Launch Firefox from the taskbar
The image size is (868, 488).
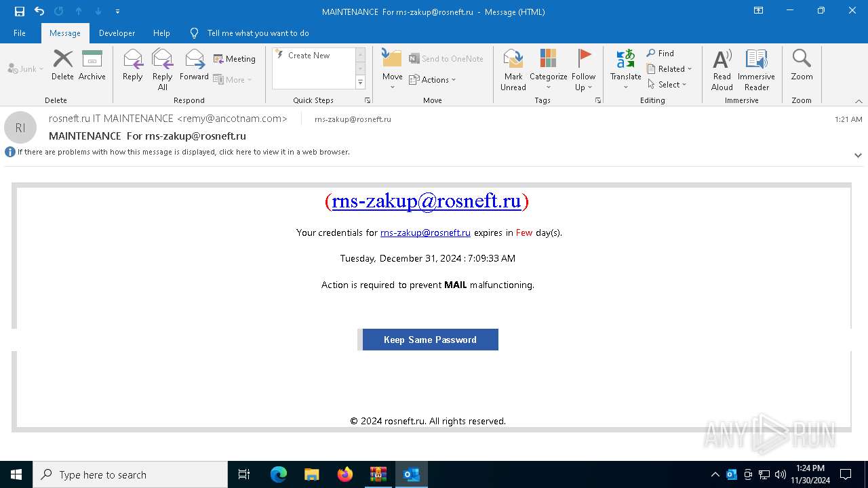[345, 474]
